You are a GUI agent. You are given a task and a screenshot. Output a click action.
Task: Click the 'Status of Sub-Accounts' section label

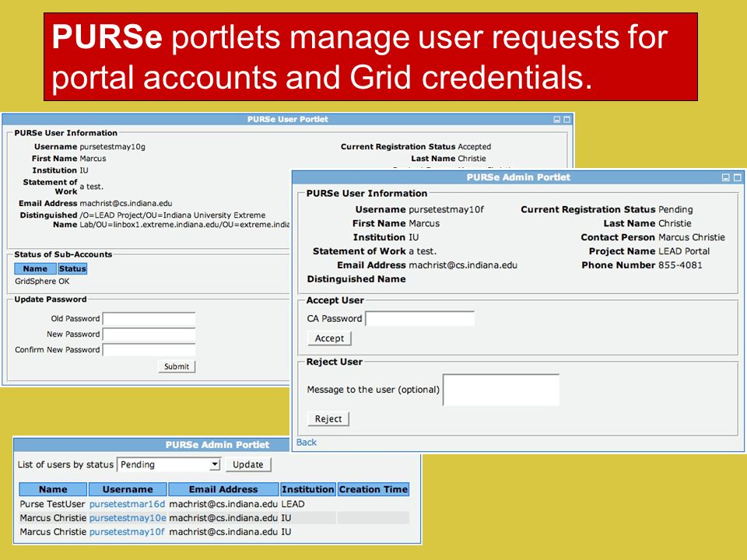63,254
